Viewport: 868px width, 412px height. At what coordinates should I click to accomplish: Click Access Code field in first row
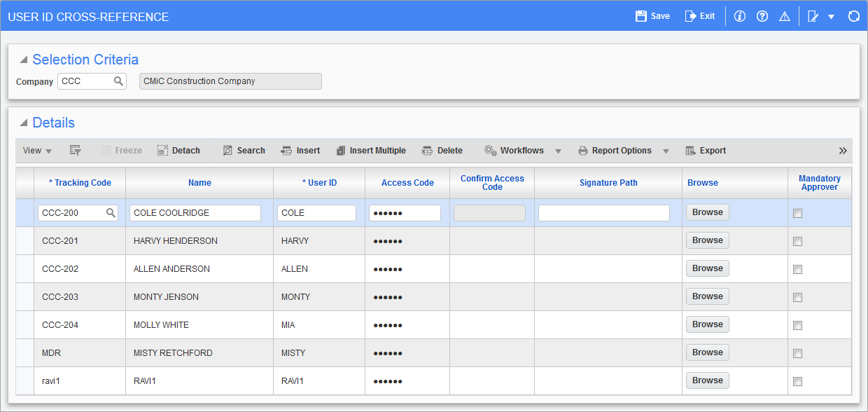click(405, 213)
